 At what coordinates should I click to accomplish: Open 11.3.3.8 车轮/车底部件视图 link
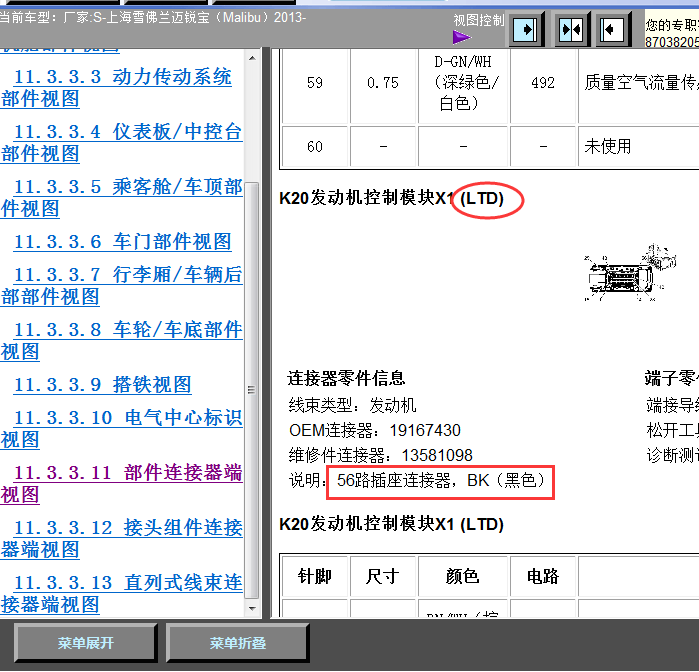pyautogui.click(x=122, y=341)
